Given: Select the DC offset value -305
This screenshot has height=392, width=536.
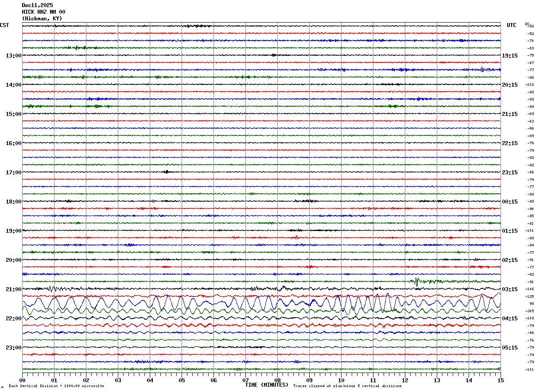Looking at the screenshot, I should pos(530,311).
